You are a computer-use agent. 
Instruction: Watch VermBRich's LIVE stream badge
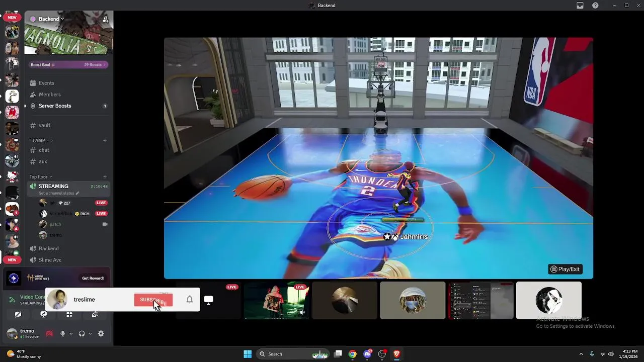pos(101,214)
